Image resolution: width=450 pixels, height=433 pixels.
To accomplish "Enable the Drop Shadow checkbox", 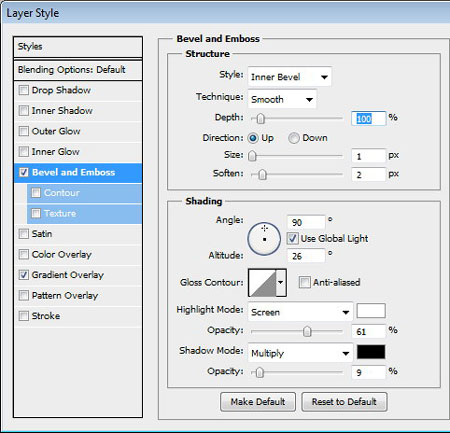I will point(24,90).
